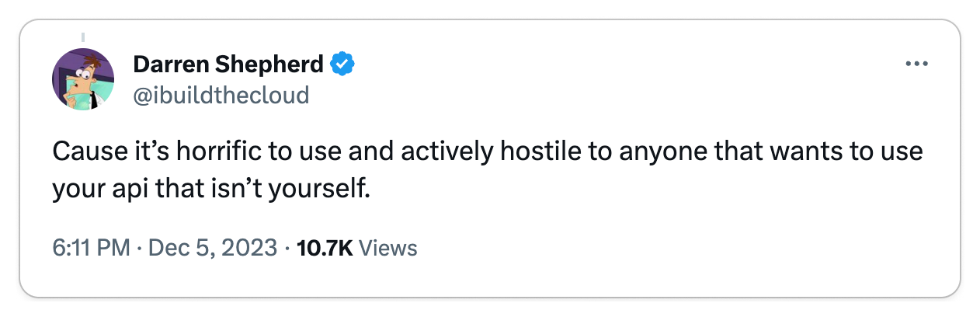Click the 6:11 PM timestamp
Viewport: 980px width, 317px height.
pos(91,248)
